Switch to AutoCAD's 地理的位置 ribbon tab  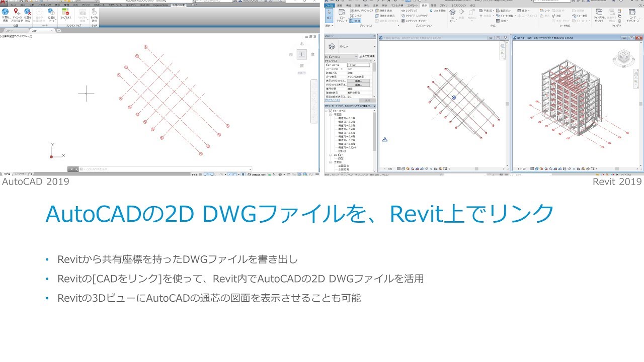(x=178, y=5)
